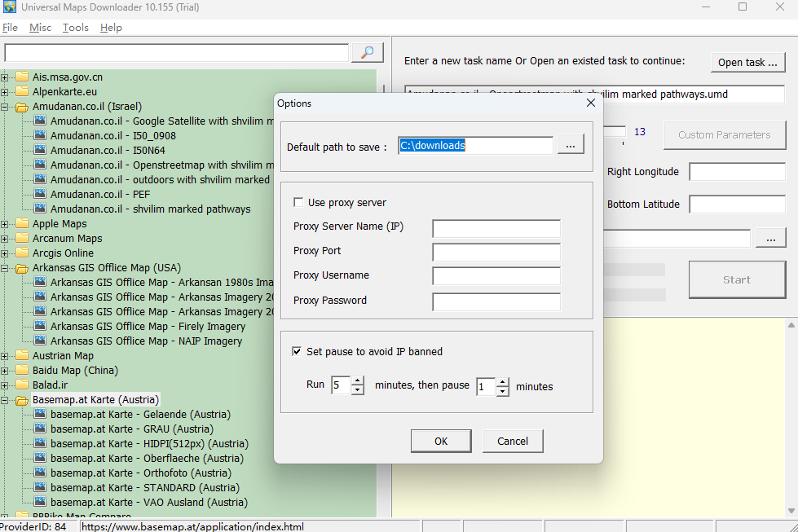Select the map icon beside Amudanan.co.il - PEF

point(39,195)
